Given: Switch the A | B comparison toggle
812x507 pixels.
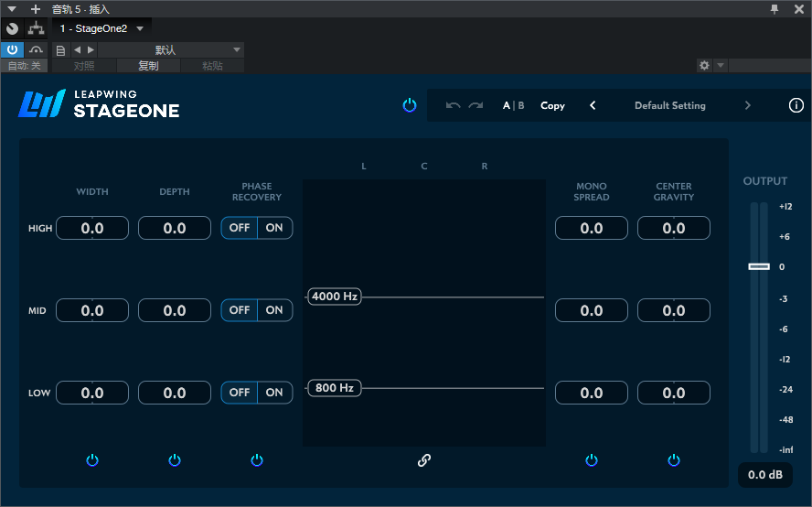Looking at the screenshot, I should pyautogui.click(x=513, y=105).
